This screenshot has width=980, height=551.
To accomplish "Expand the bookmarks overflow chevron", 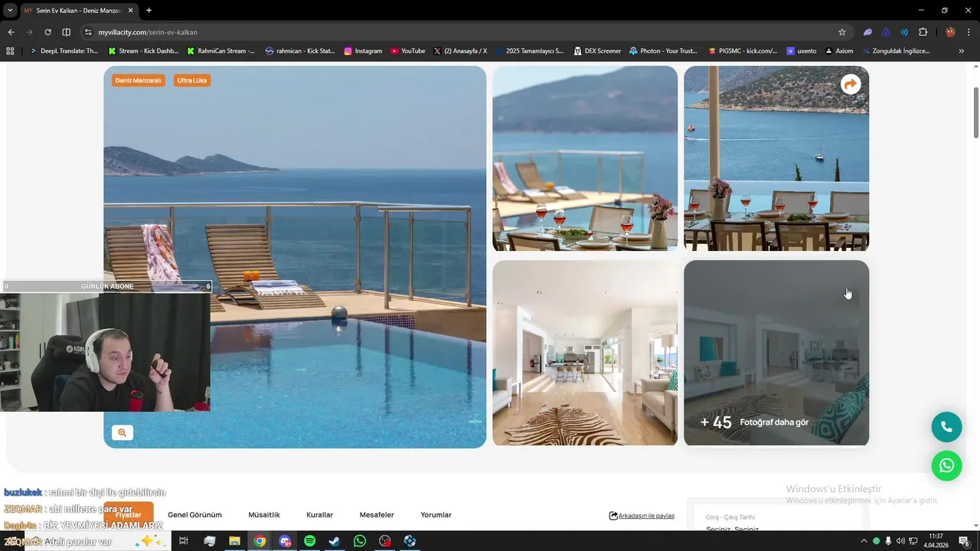I will (961, 51).
